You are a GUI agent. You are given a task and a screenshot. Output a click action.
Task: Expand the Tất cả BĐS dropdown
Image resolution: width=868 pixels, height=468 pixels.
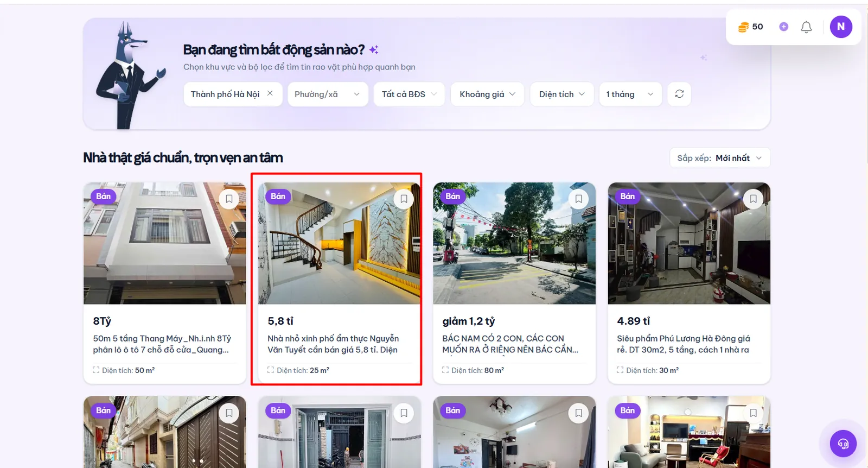point(409,94)
